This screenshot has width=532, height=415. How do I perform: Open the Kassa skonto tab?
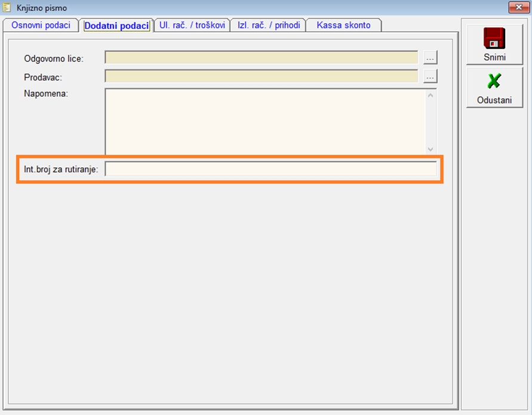(343, 25)
